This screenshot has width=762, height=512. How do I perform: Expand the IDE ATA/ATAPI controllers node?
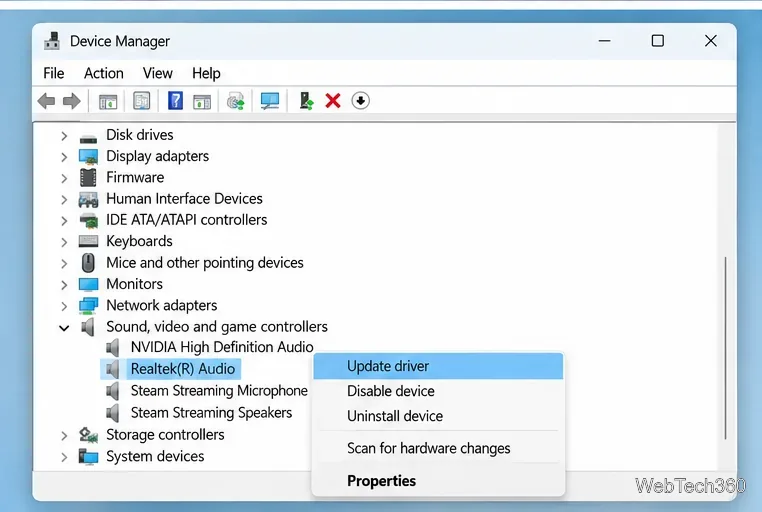pos(64,221)
